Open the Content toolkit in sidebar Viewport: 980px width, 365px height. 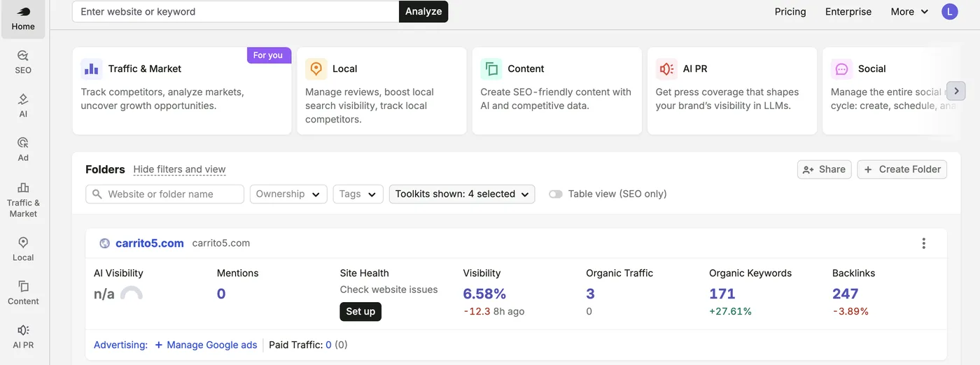point(23,294)
